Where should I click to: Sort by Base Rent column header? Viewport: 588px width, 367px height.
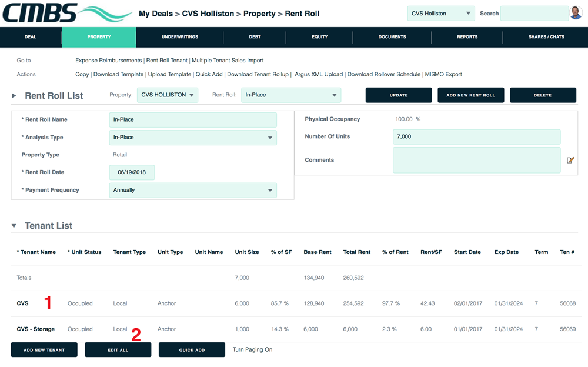coord(318,252)
